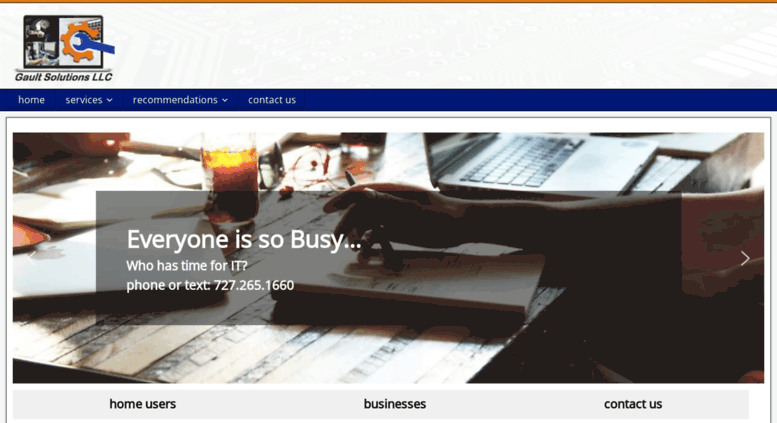The width and height of the screenshot is (777, 423).
Task: Click the 'Everyone is so Busy...' headline
Action: tap(244, 240)
